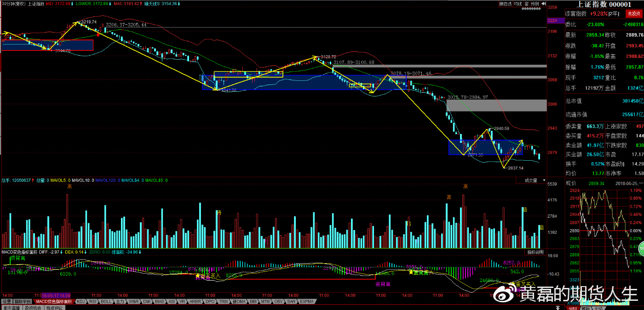Screen dimensions: 644x310
Task: Select the DPO indicator tab
Action: 210,301
